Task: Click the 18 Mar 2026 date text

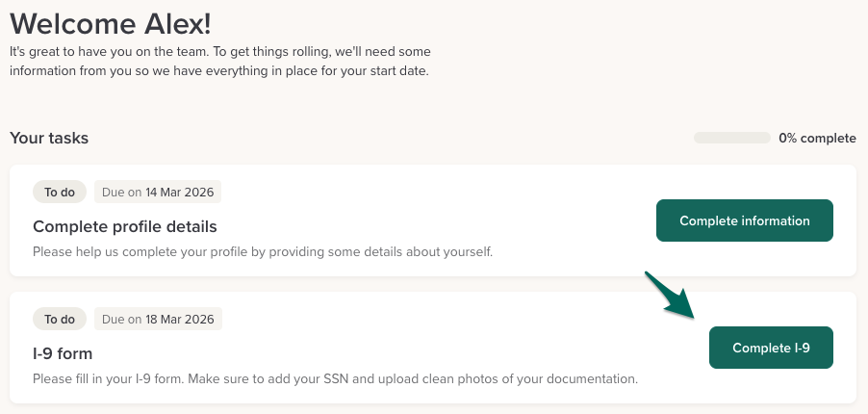Action: tap(180, 319)
